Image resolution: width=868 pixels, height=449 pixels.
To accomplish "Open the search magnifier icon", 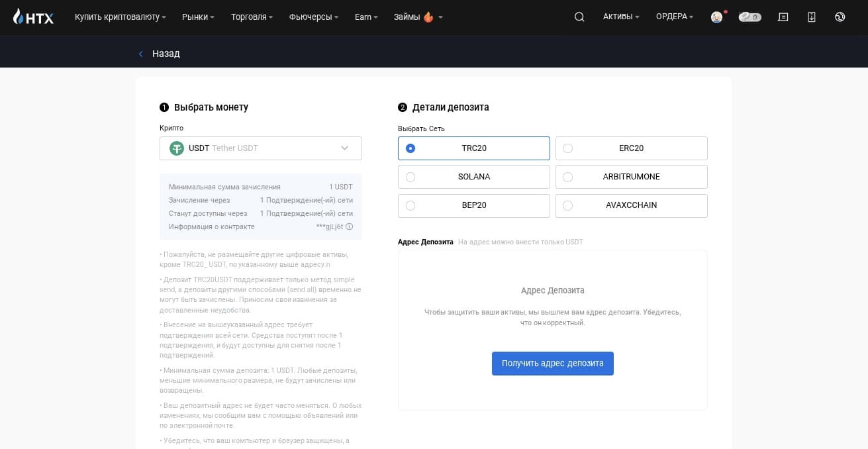I will (x=579, y=17).
